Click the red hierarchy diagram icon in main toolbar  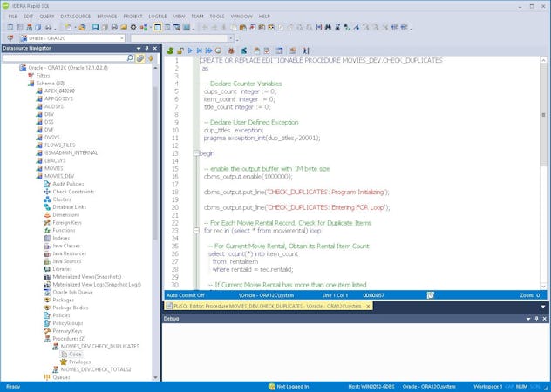tap(29, 27)
